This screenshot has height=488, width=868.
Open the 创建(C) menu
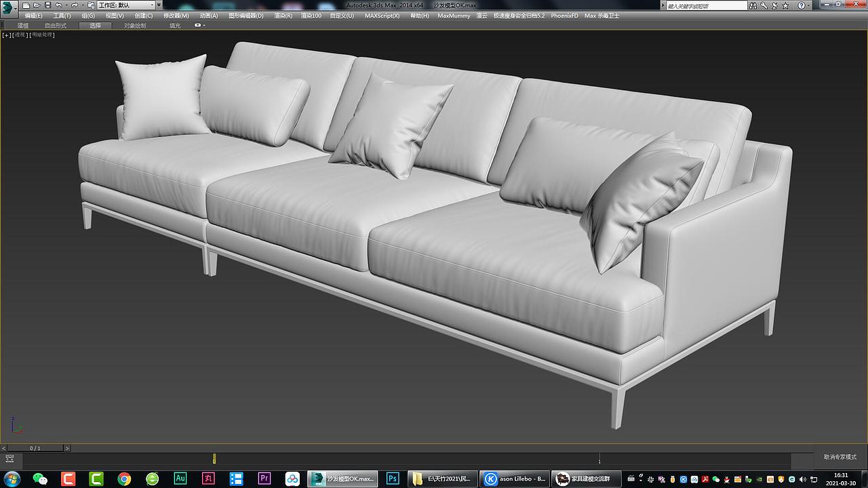click(144, 16)
